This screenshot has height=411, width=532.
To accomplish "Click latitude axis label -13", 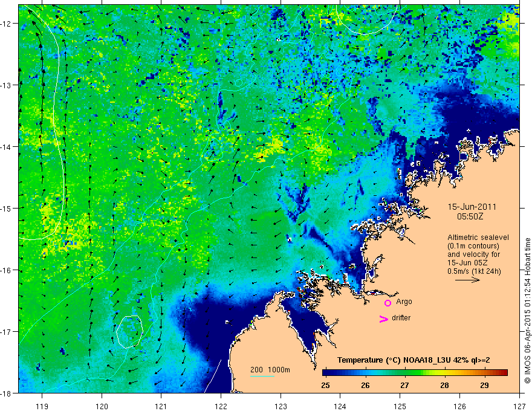I will (7, 85).
